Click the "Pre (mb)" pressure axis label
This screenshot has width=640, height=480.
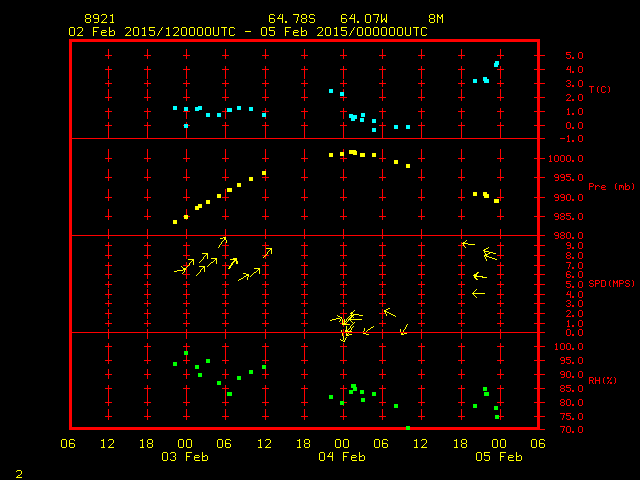coord(611,187)
